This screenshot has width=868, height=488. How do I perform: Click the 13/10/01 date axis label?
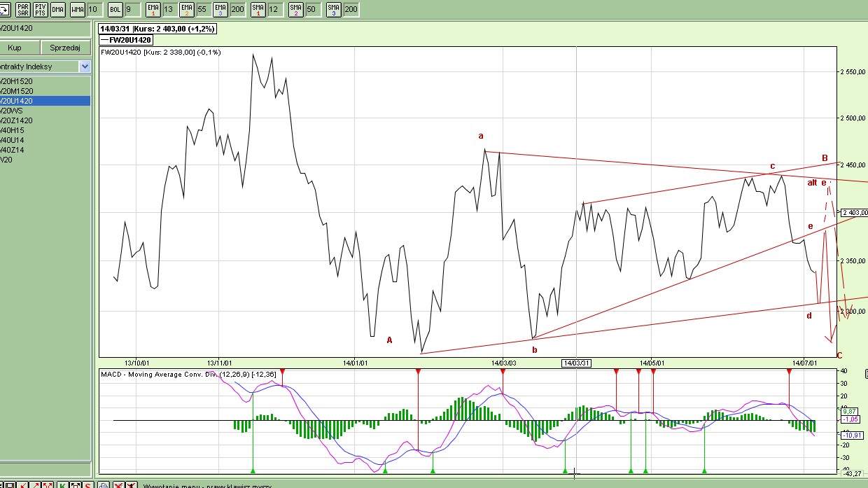(136, 362)
